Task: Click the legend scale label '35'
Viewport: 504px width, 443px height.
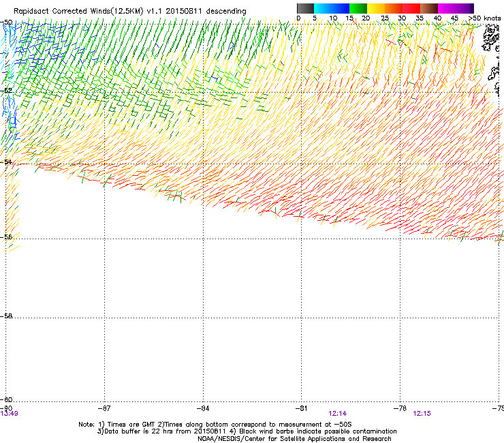Action: click(420, 18)
